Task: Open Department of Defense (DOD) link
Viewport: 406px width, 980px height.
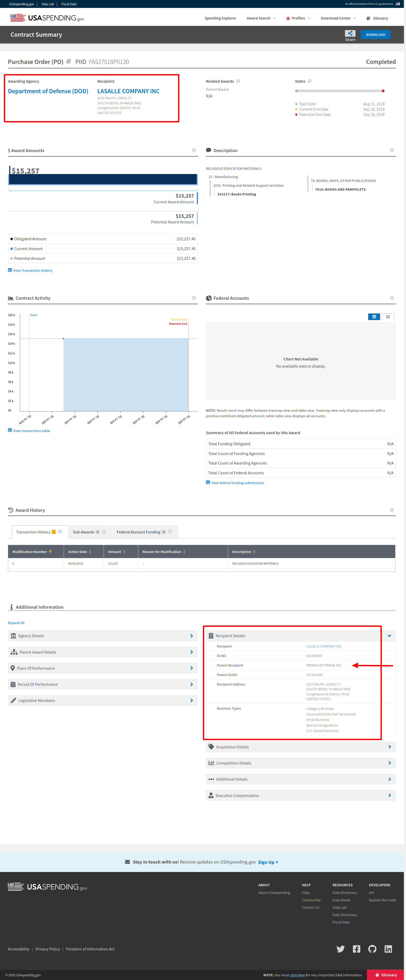Action: click(48, 91)
